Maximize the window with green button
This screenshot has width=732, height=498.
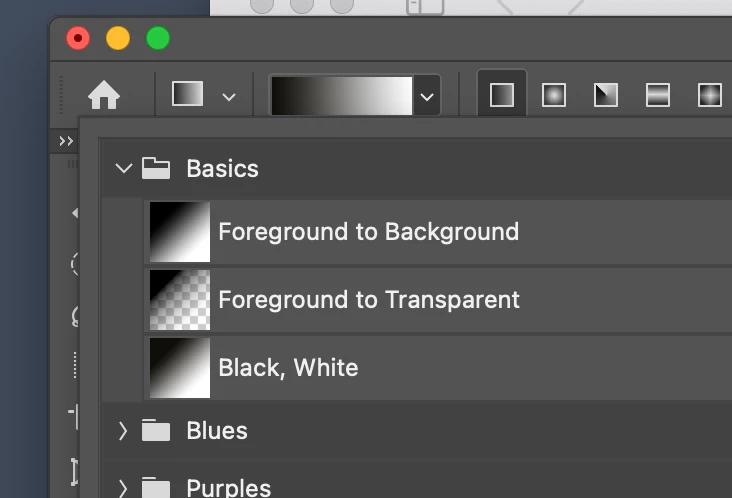pos(158,38)
